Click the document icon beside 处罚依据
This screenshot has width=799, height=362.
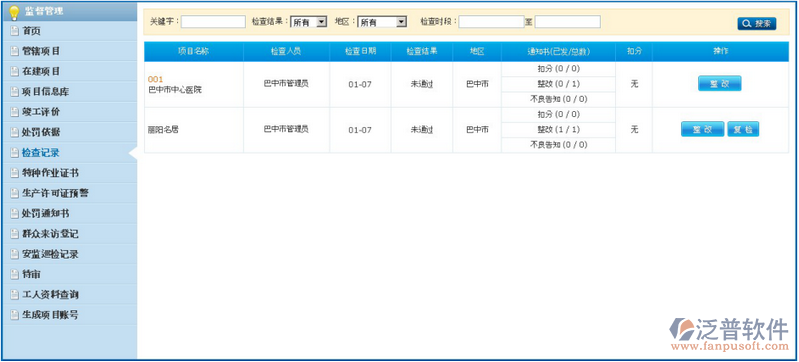pos(14,133)
